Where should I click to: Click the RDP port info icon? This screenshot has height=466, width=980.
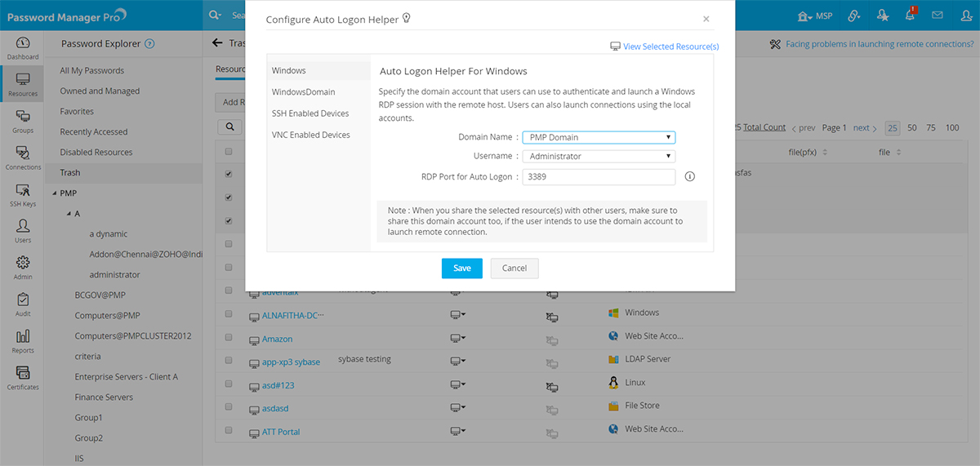pos(689,176)
